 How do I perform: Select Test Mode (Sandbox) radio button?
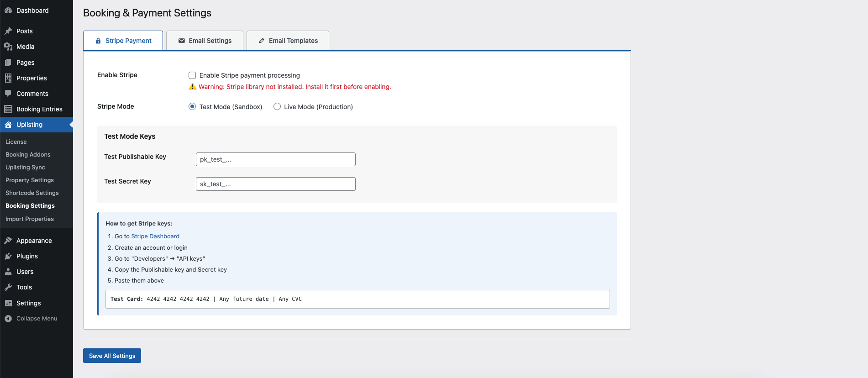tap(192, 106)
